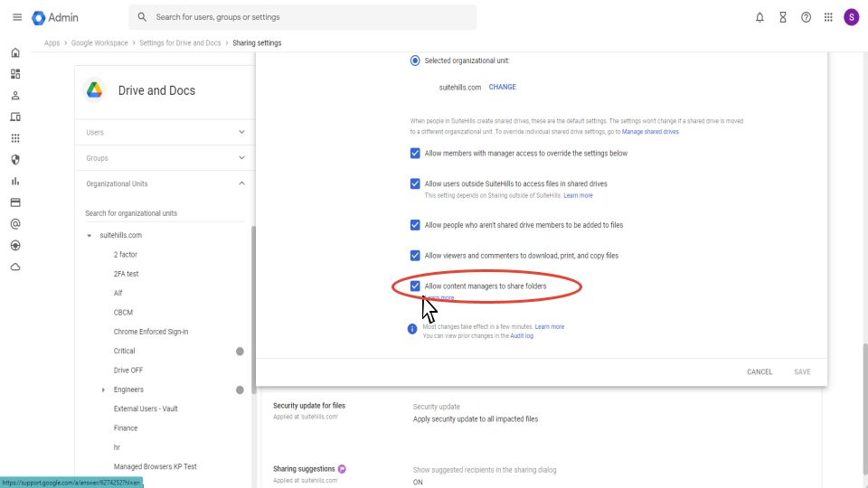
Task: Open Learn more under outside SuiteHills setting
Action: (x=578, y=195)
